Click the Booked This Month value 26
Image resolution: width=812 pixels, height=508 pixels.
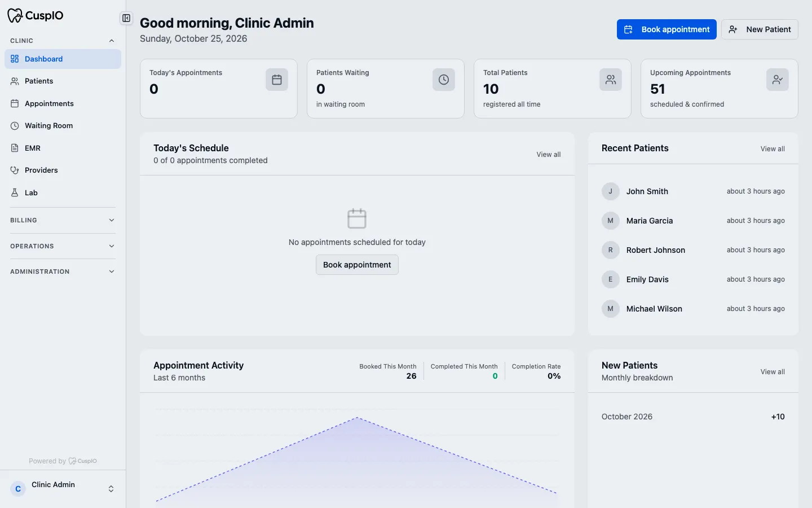pyautogui.click(x=412, y=376)
